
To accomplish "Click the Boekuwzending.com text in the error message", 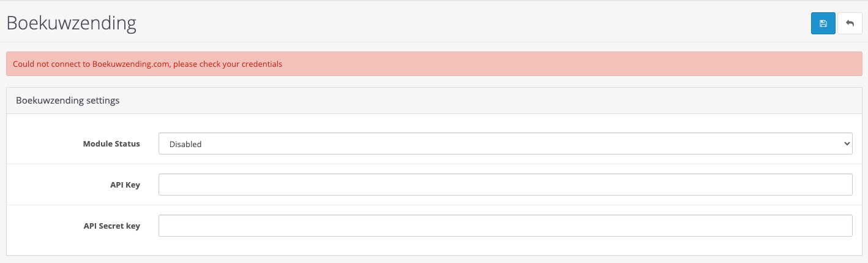I will click(130, 64).
